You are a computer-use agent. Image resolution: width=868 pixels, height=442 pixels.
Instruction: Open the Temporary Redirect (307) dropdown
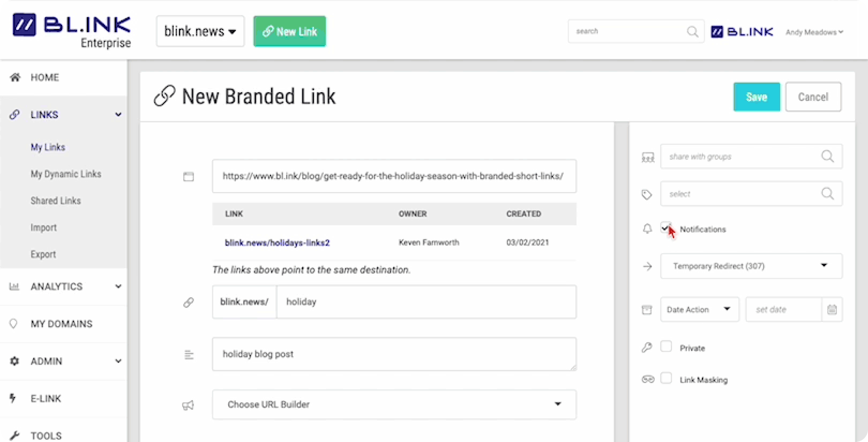(x=751, y=266)
